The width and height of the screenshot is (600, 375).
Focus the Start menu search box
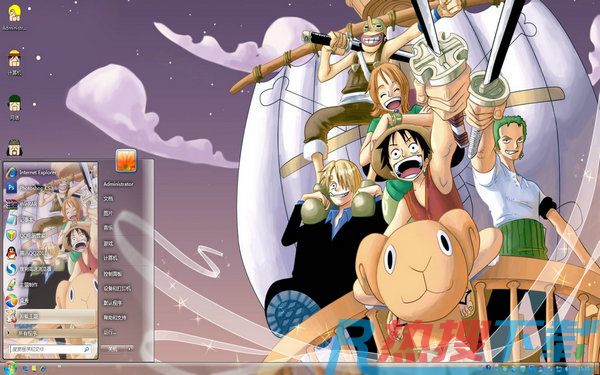pos(50,349)
